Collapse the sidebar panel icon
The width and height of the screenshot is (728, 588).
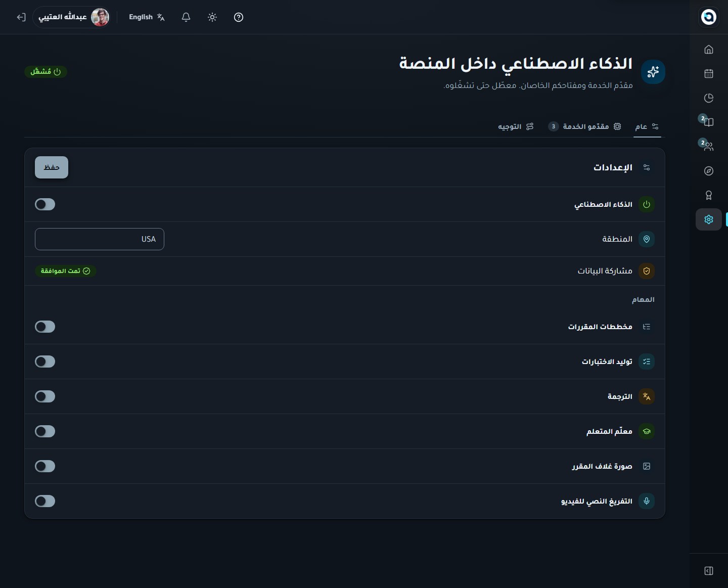pyautogui.click(x=709, y=571)
